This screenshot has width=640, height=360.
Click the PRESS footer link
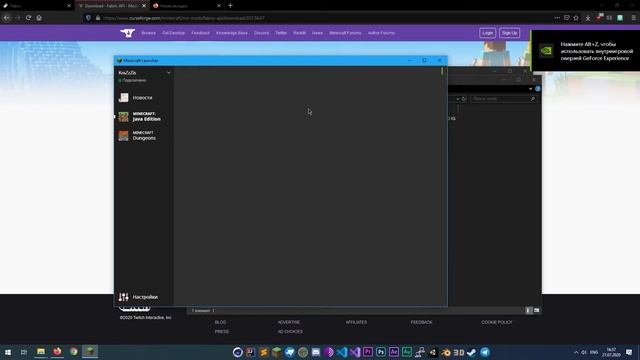click(222, 332)
